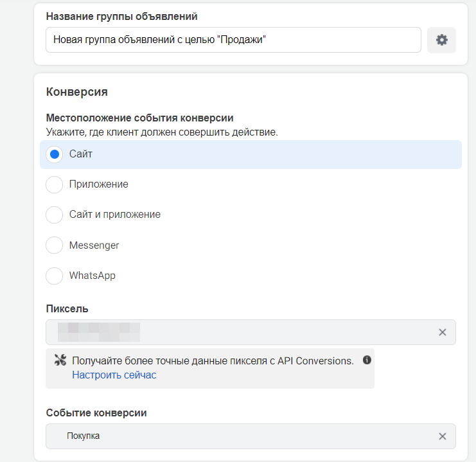Clear the selected pixel with X
This screenshot has width=476, height=462.
pos(442,332)
